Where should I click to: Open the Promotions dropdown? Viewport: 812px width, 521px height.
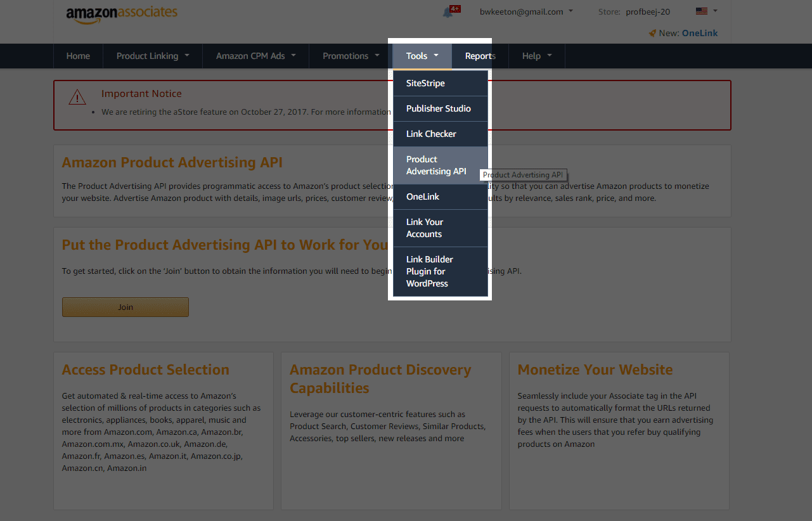click(347, 56)
